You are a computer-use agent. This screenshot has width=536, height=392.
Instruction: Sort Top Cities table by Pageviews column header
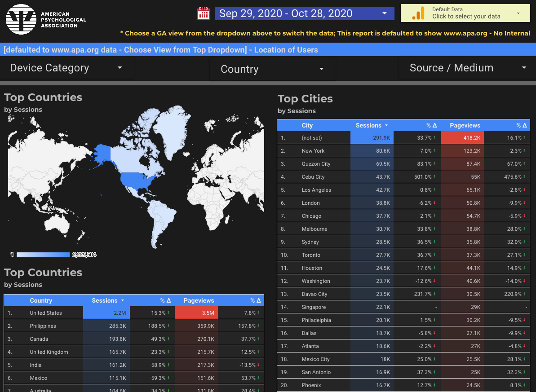[x=465, y=126]
